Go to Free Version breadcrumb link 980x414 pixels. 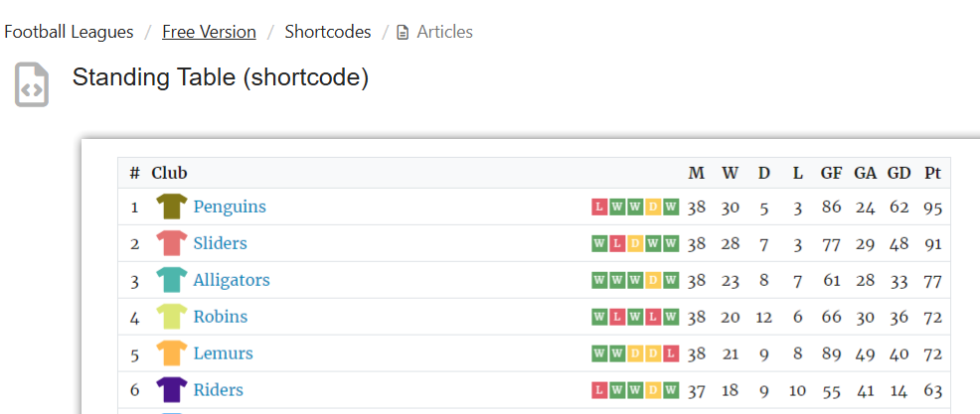click(209, 32)
